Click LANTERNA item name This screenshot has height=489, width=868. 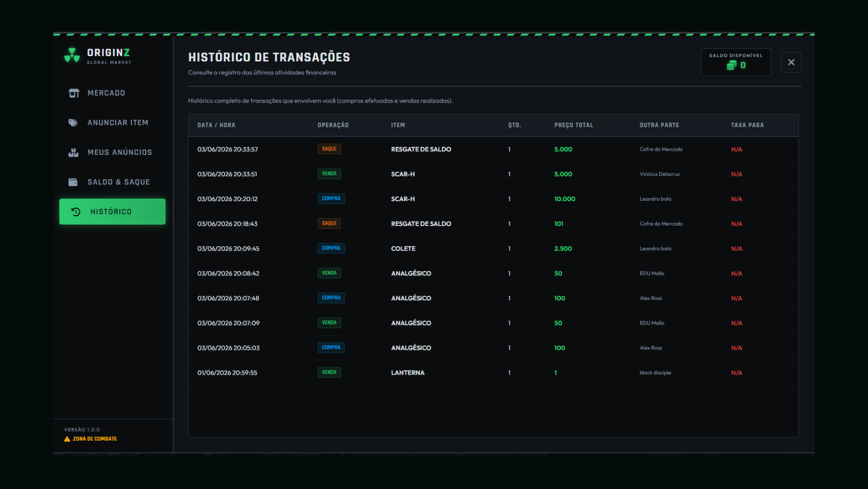[408, 373]
